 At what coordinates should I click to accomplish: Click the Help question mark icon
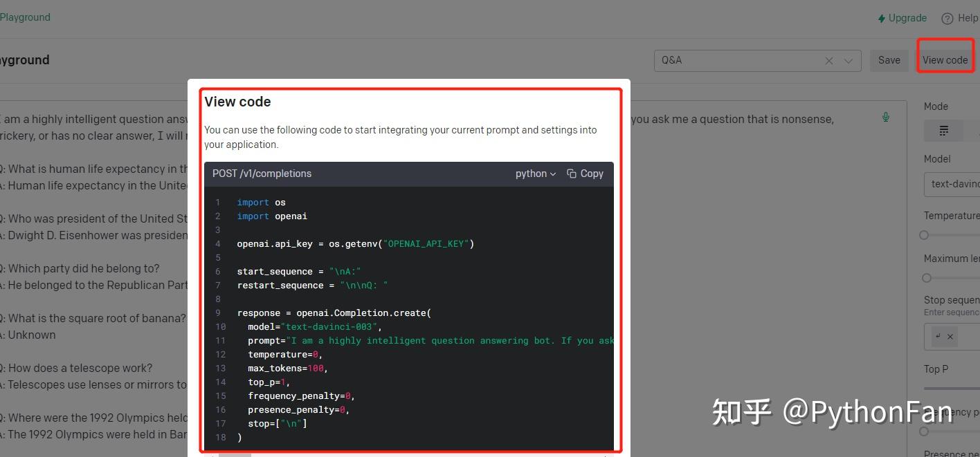(947, 19)
